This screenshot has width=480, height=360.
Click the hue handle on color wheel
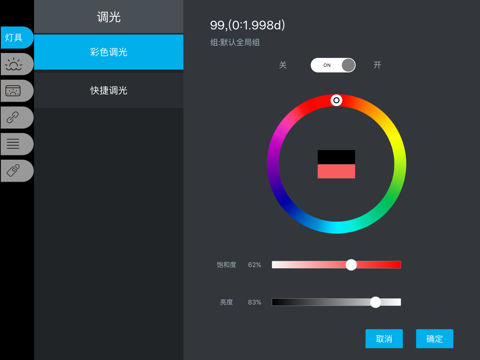pyautogui.click(x=336, y=100)
